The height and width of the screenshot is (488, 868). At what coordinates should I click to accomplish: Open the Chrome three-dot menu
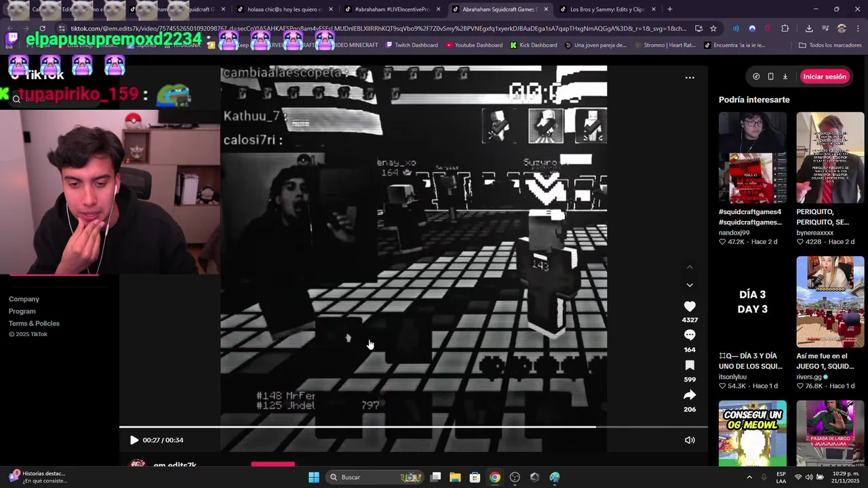[x=858, y=28]
